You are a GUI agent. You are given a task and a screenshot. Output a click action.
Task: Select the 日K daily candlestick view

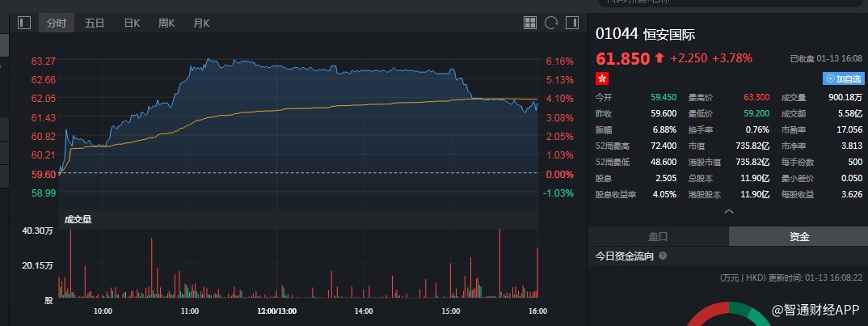[x=132, y=23]
